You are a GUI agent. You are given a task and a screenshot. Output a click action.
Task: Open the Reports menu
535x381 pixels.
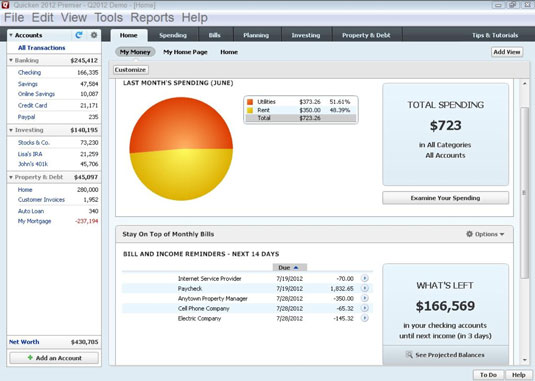pos(152,17)
